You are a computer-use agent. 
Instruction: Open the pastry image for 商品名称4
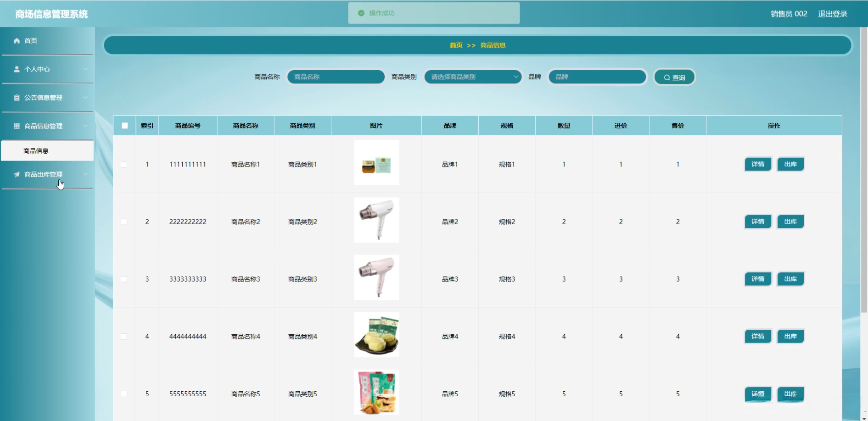pyautogui.click(x=376, y=335)
